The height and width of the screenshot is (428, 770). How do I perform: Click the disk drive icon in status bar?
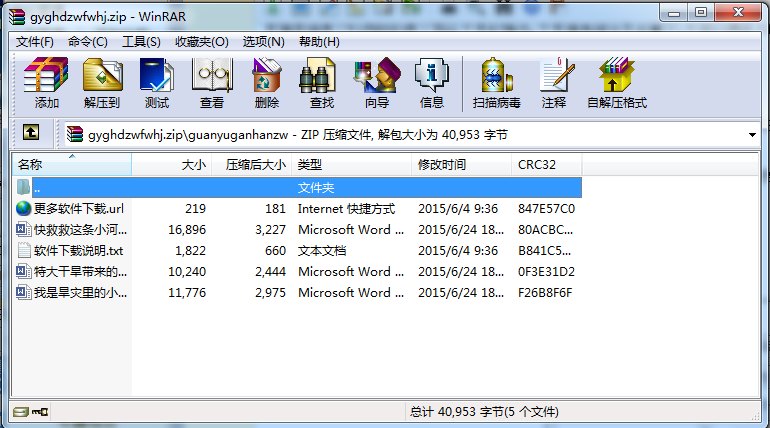coord(21,412)
